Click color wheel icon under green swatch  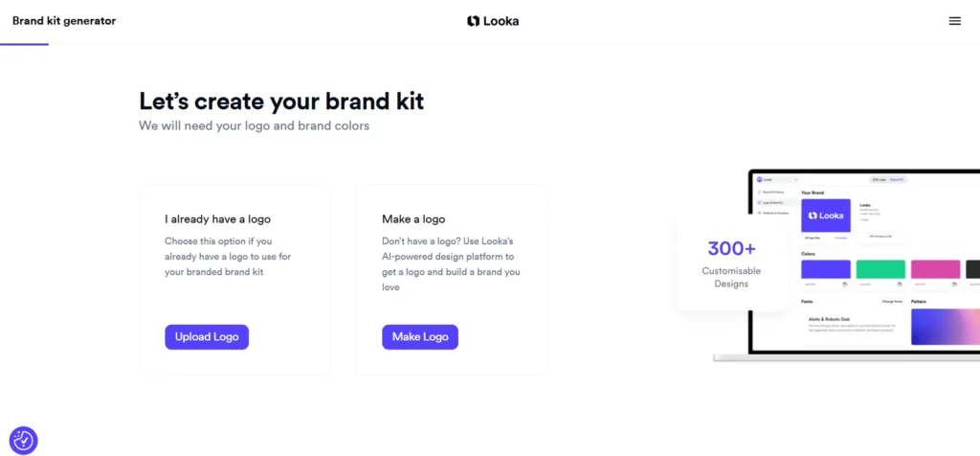coord(901,284)
